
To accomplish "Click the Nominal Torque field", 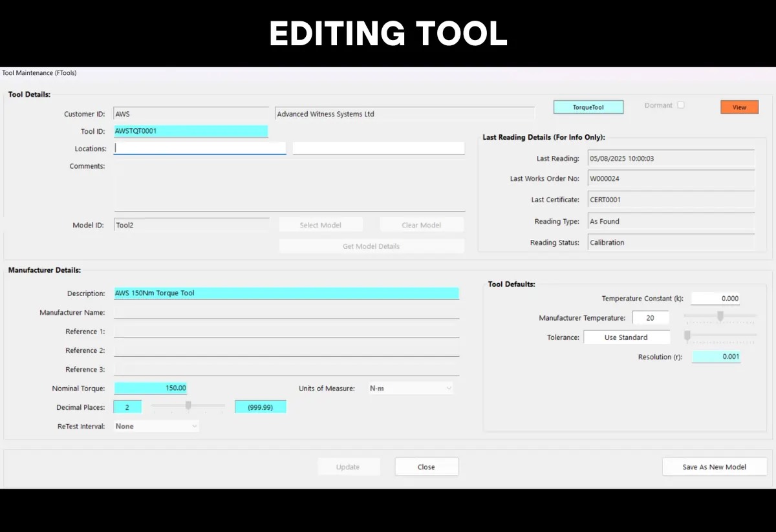I will 150,388.
